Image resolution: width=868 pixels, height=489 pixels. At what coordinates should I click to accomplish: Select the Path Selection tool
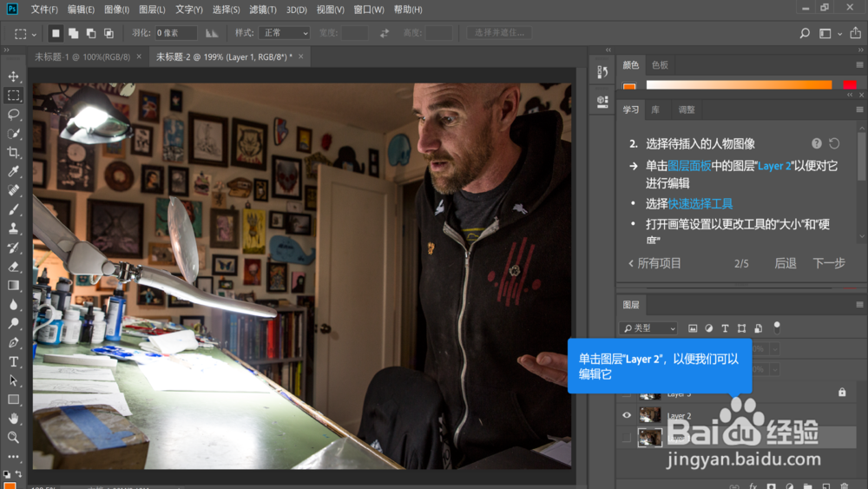pyautogui.click(x=13, y=380)
